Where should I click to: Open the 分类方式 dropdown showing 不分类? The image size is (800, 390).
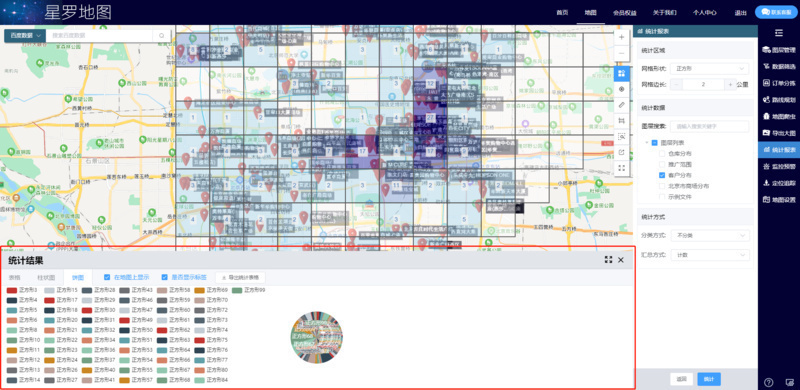point(710,236)
